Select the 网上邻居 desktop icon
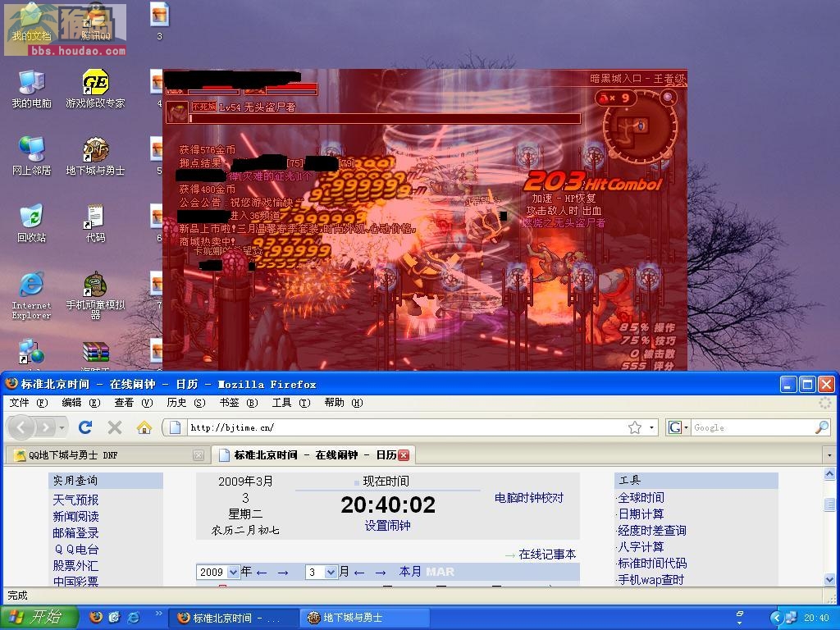The width and height of the screenshot is (840, 630). pos(32,157)
